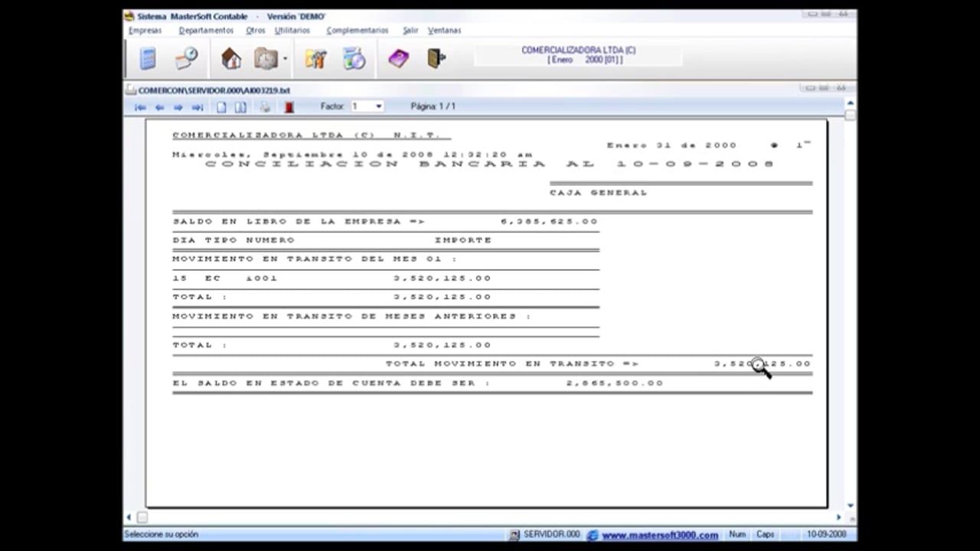The image size is (980, 551).
Task: Click the report file path title
Action: tap(214, 90)
